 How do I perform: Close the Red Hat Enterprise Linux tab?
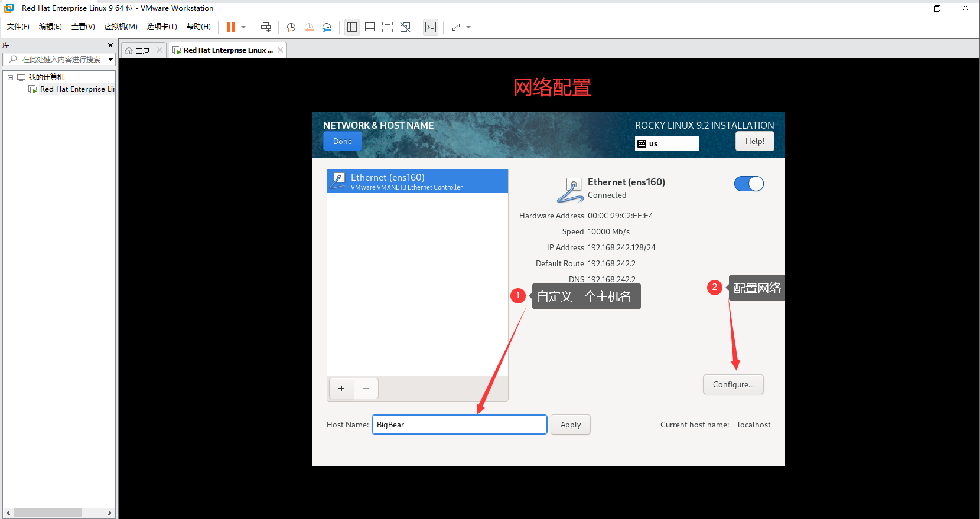pyautogui.click(x=280, y=50)
